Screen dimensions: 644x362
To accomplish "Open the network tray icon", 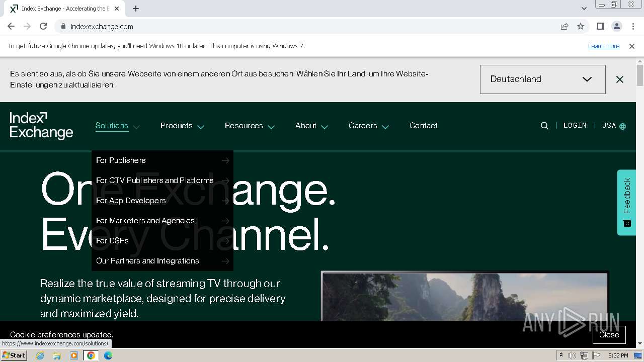I will click(x=584, y=355).
